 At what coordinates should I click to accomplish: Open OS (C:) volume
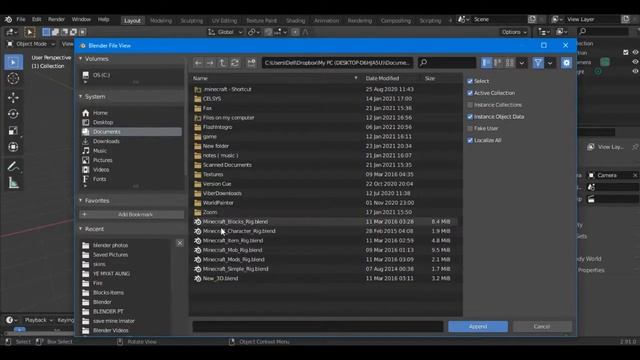[131, 75]
